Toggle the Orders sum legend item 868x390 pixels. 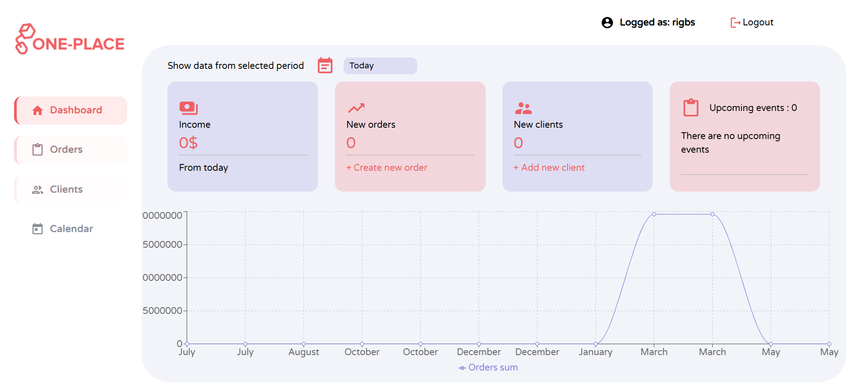click(x=488, y=367)
